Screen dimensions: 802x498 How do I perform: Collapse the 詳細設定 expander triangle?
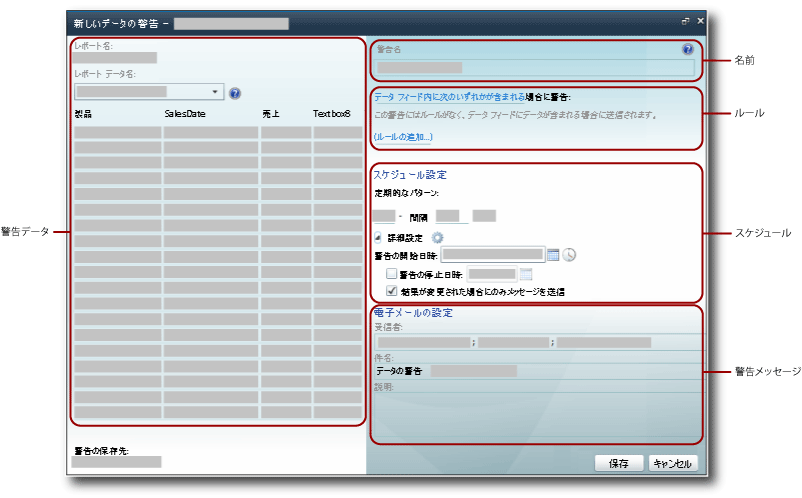(x=377, y=238)
